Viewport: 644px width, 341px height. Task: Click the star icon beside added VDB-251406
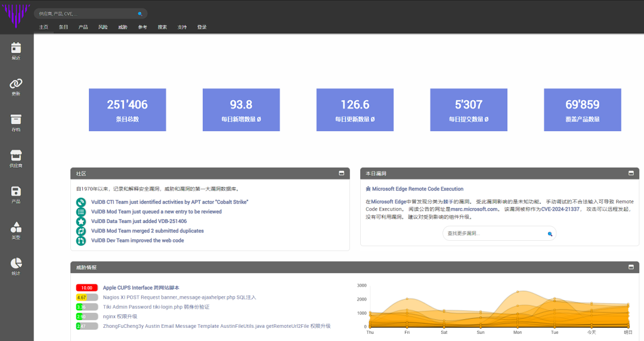click(x=81, y=221)
